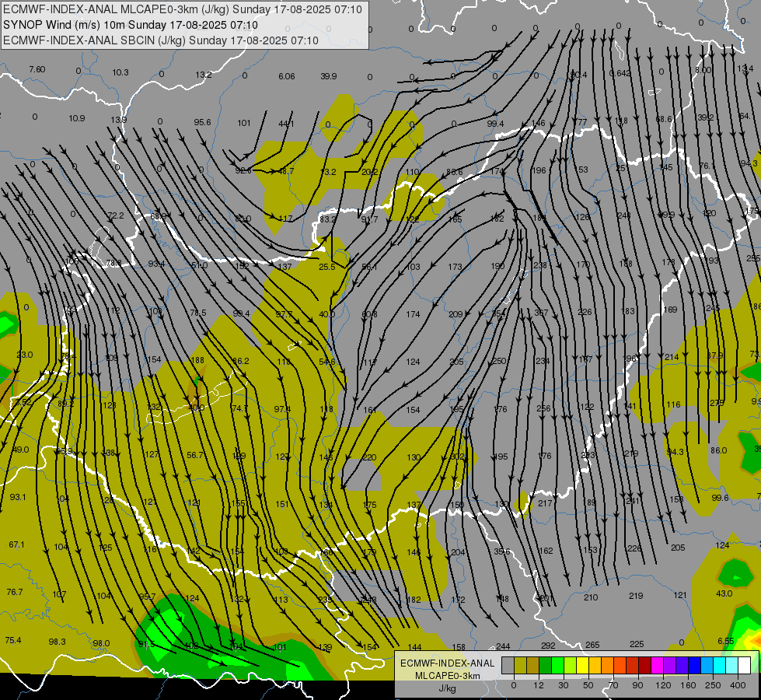The width and height of the screenshot is (761, 700).
Task: Click the map value 35.6
Action: click(502, 552)
